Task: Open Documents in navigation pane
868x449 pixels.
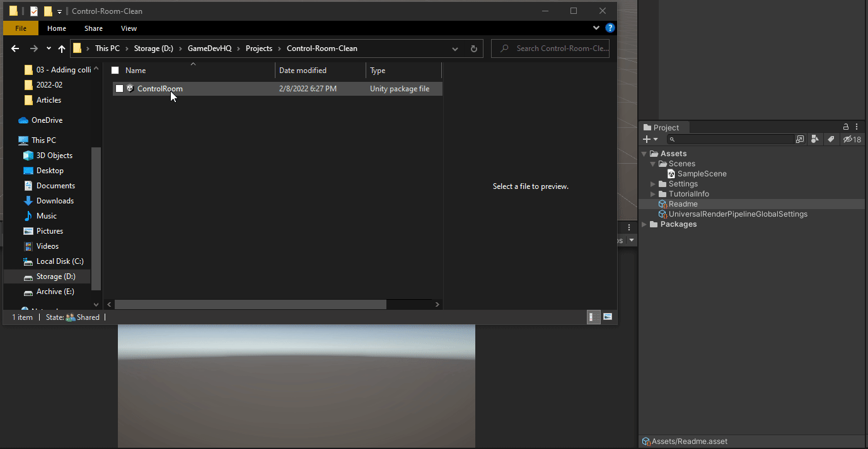Action: tap(49, 186)
